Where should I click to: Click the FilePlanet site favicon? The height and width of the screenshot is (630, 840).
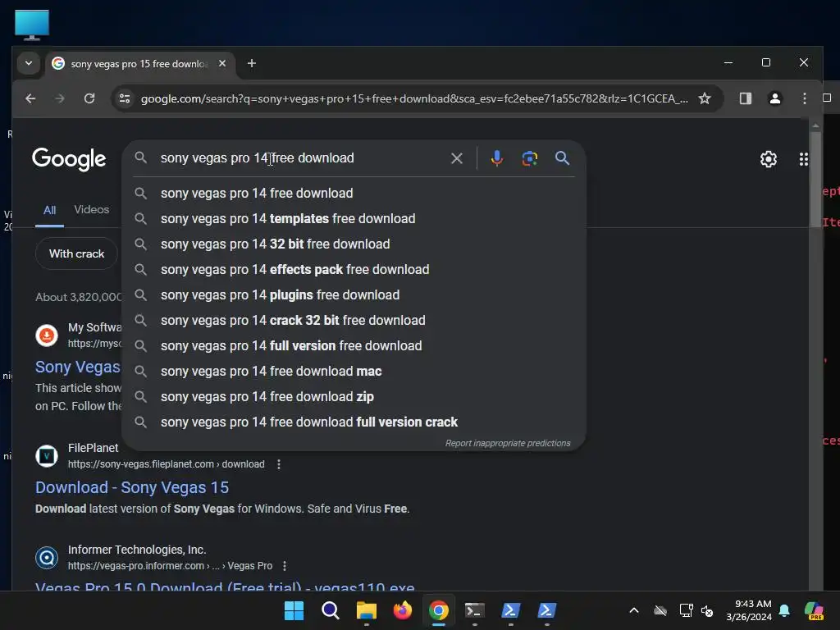(47, 456)
